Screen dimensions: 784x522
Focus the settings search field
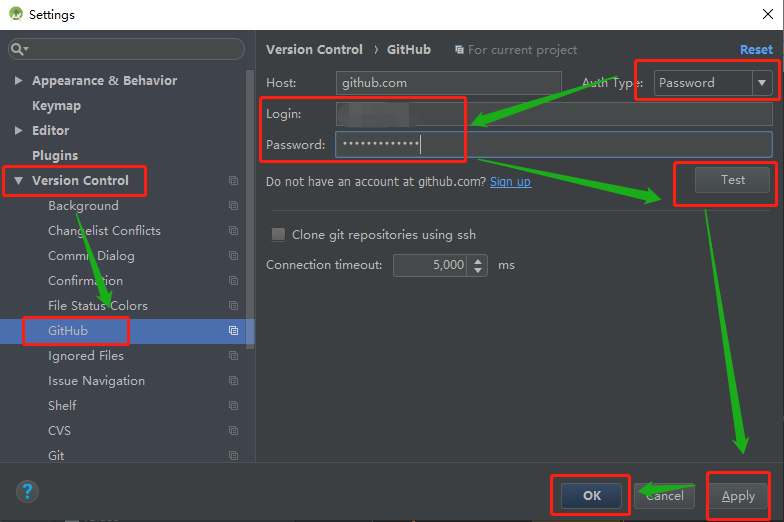(x=126, y=49)
